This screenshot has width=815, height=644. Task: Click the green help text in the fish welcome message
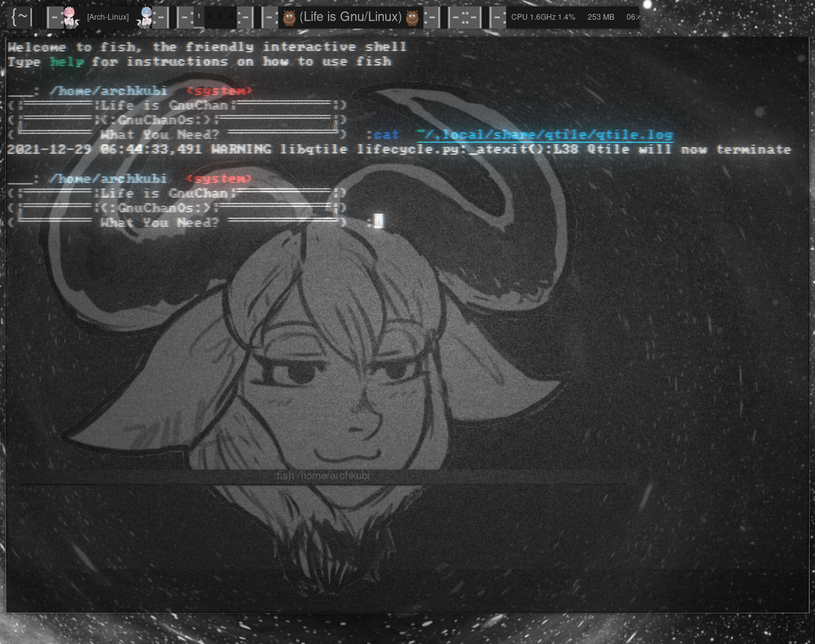pos(66,61)
